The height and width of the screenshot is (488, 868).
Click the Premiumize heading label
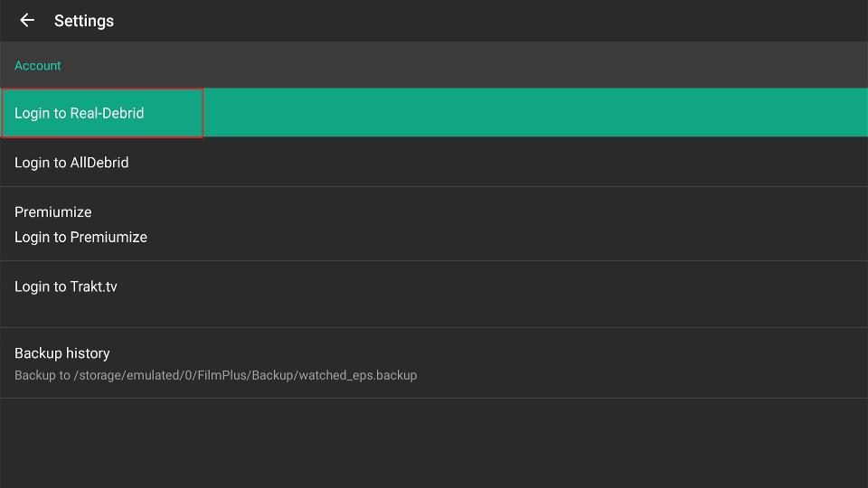[53, 211]
